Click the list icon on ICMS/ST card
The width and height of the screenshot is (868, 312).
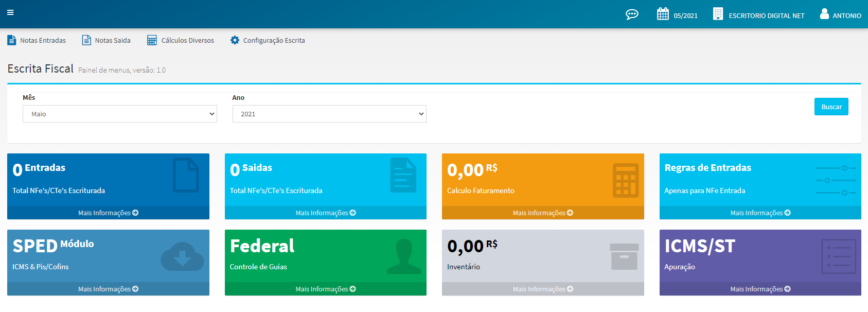[839, 256]
